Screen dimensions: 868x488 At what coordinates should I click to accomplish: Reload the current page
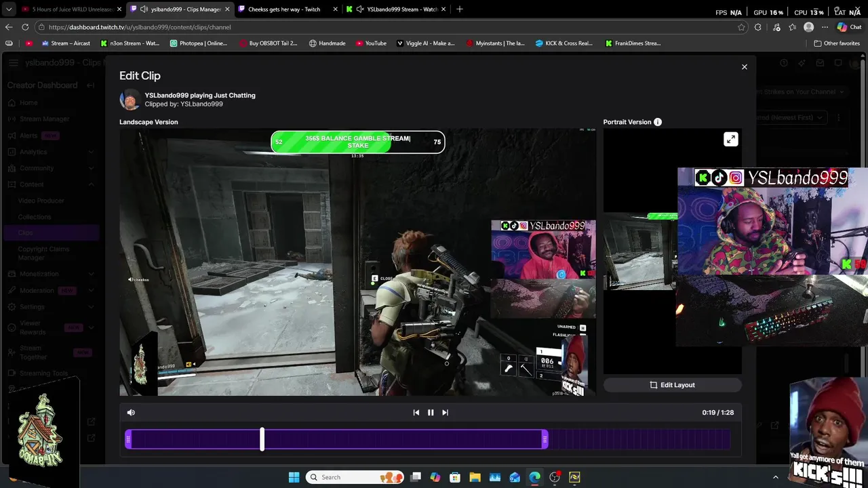coord(25,27)
